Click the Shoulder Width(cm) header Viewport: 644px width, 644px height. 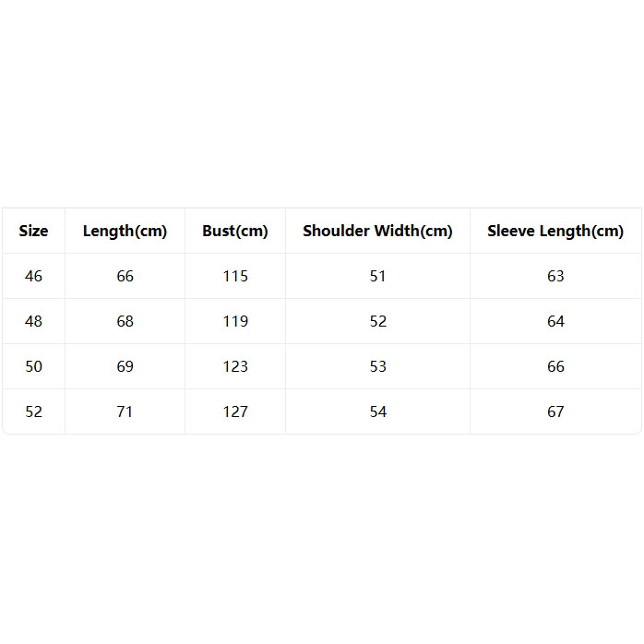point(378,232)
